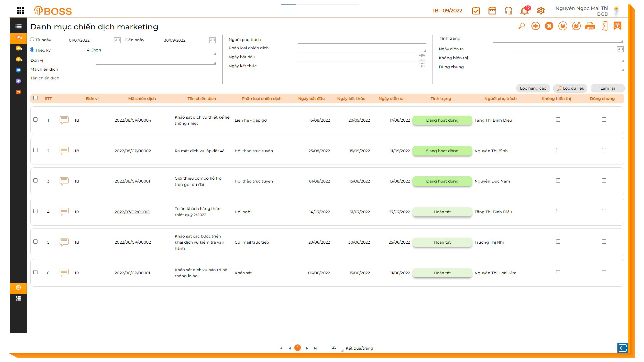Click the 'Lọc dữ liệu' button
Image resolution: width=644 pixels, height=362 pixels.
pyautogui.click(x=570, y=88)
